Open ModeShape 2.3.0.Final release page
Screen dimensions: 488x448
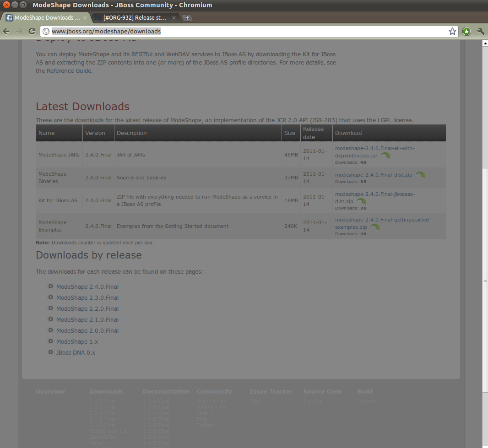(87, 298)
